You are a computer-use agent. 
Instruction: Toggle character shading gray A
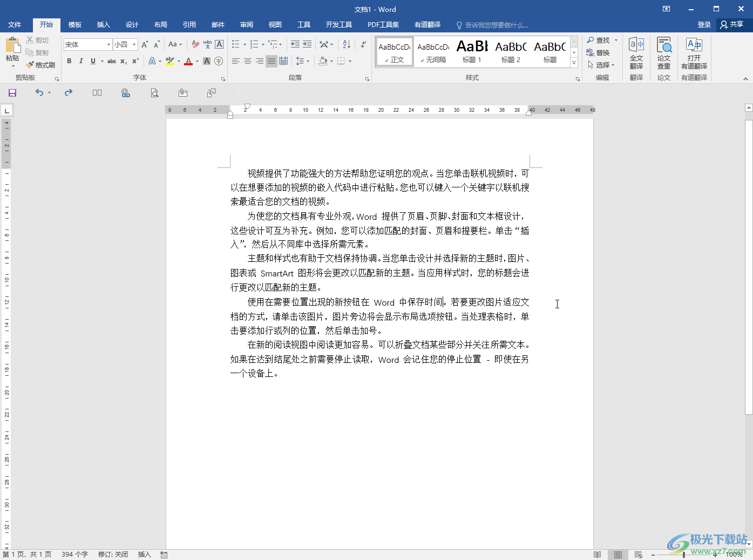[x=207, y=61]
